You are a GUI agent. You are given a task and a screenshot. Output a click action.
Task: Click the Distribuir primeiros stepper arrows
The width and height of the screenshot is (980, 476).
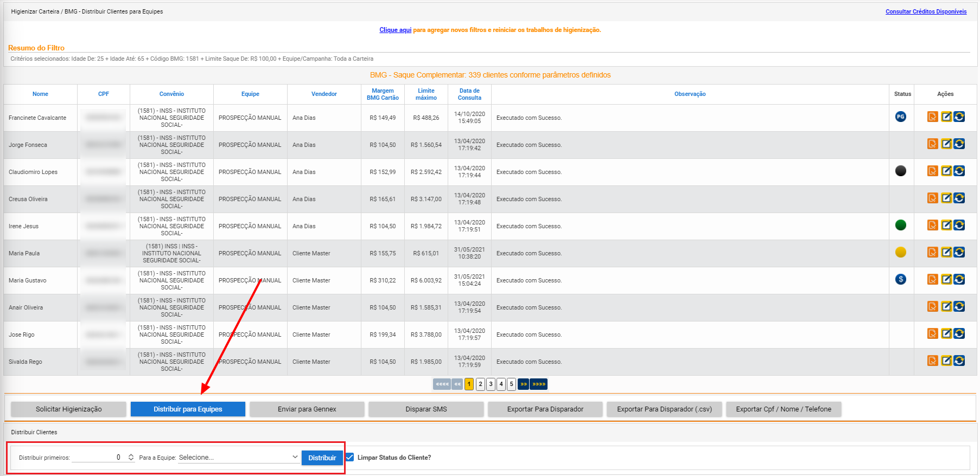click(x=131, y=458)
